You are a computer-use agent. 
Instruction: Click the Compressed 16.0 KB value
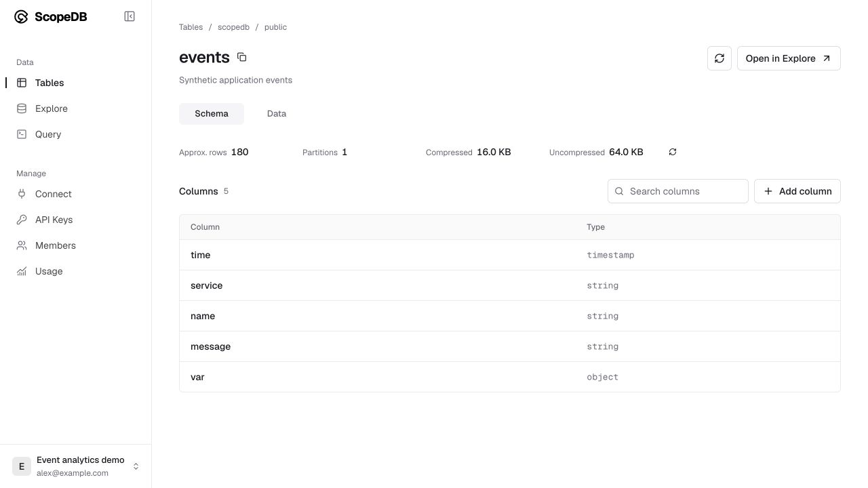pos(494,152)
